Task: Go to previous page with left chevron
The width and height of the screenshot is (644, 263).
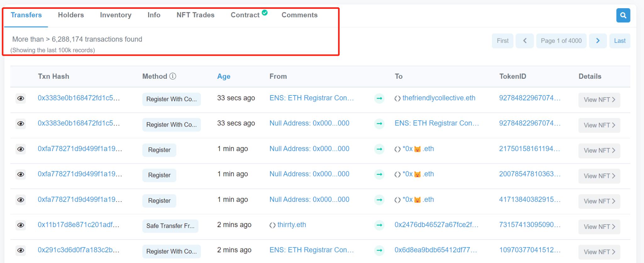Action: click(x=525, y=41)
